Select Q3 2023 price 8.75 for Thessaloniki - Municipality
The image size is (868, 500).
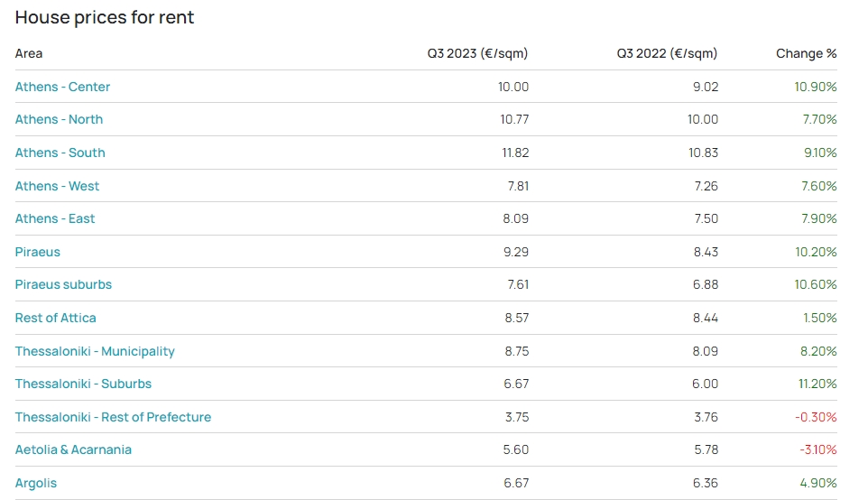[x=516, y=351]
